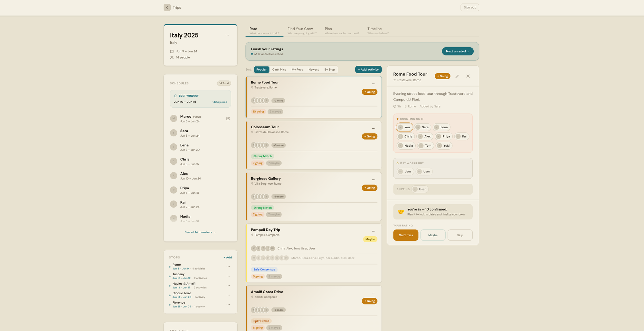Close the Rome Food Tour detail panel
Image resolution: width=644 pixels, height=331 pixels.
(468, 76)
